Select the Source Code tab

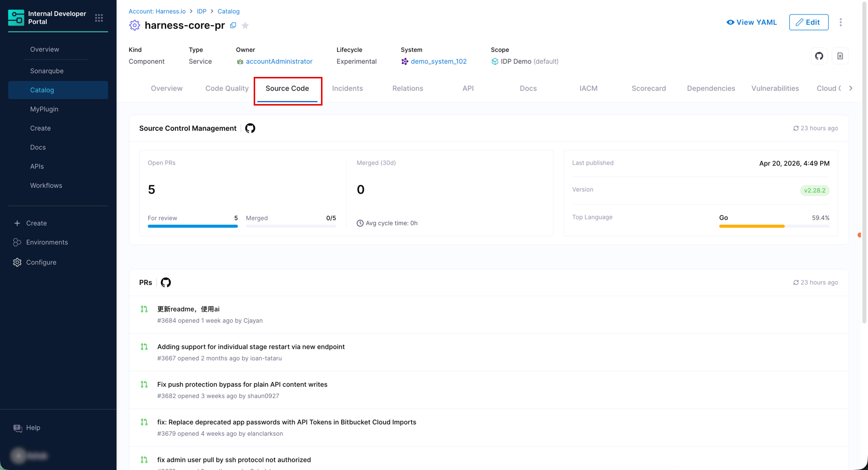tap(287, 88)
